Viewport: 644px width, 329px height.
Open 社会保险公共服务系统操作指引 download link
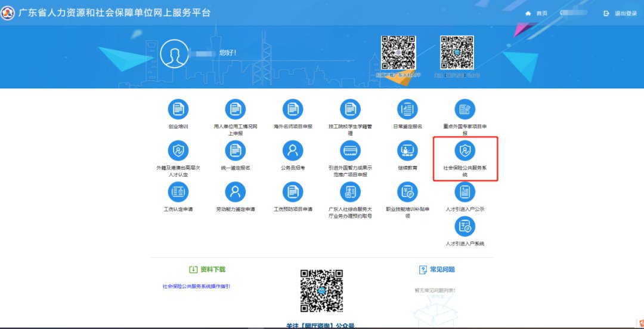196,287
